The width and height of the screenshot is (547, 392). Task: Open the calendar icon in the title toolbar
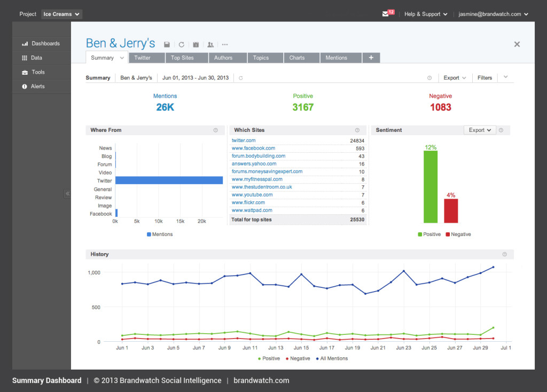(196, 45)
